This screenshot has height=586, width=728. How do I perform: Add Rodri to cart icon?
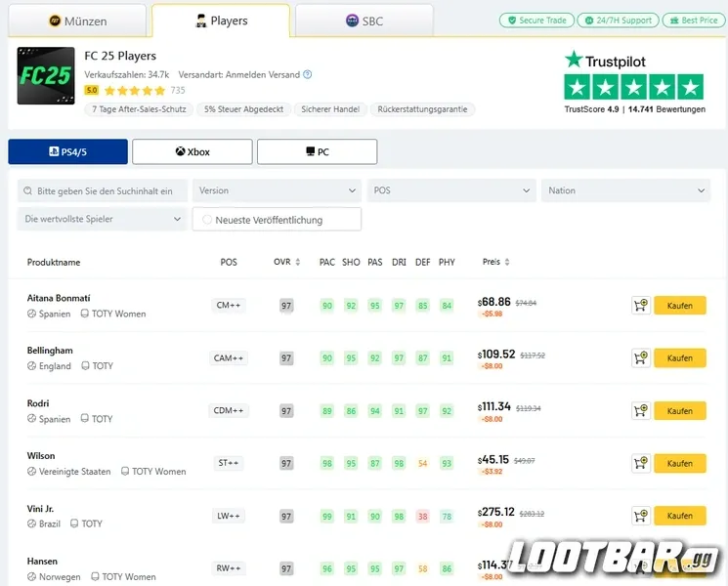click(641, 410)
